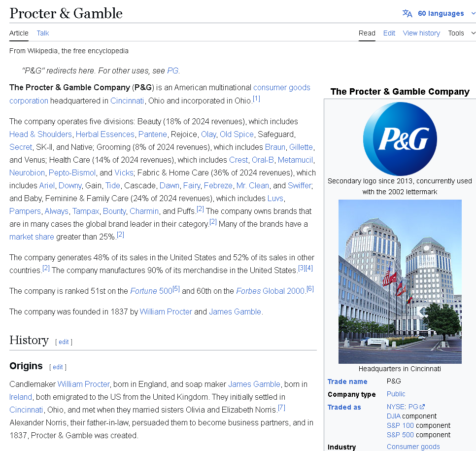The image size is (476, 451).
Task: Follow the Pantene link
Action: [x=153, y=134]
